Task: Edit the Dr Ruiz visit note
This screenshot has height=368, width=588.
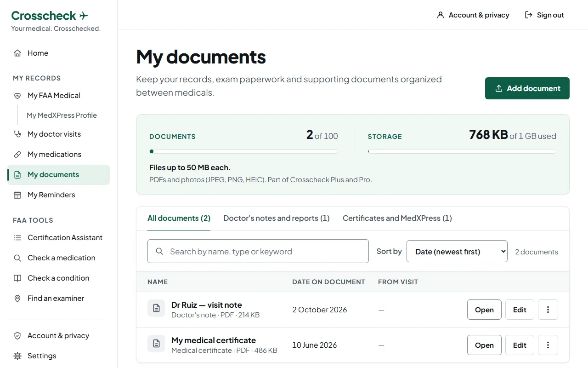Action: [520, 310]
